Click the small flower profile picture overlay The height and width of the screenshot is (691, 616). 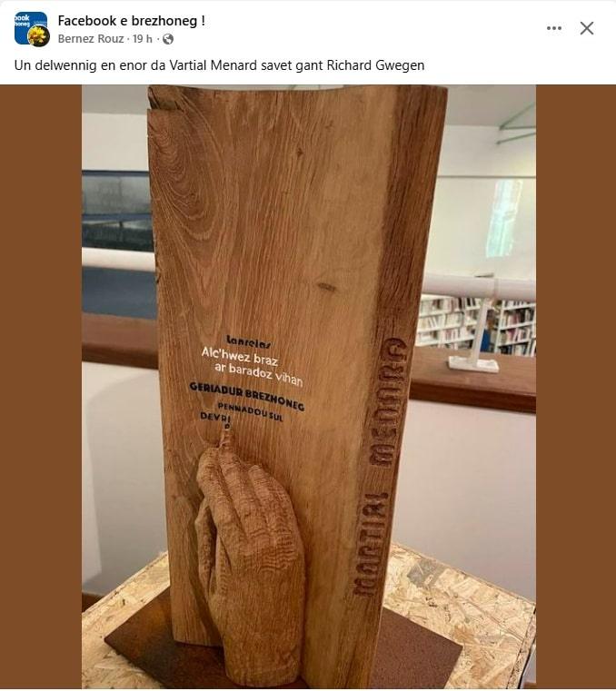tap(39, 36)
